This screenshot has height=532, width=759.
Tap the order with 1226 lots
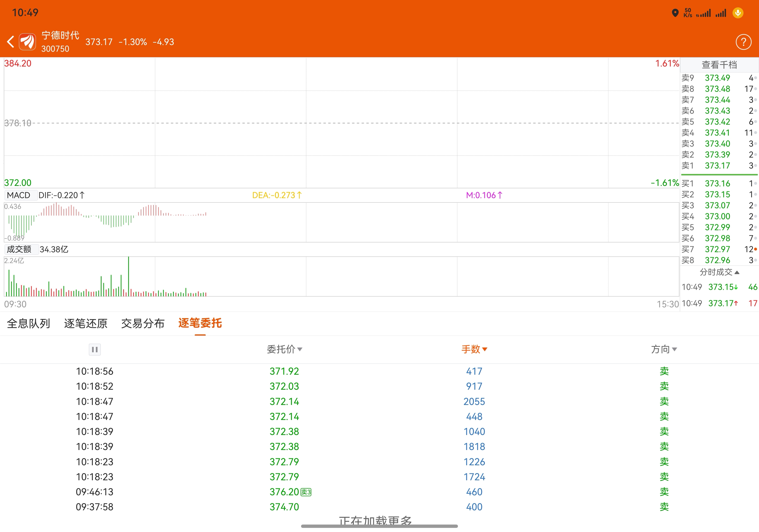tap(379, 462)
